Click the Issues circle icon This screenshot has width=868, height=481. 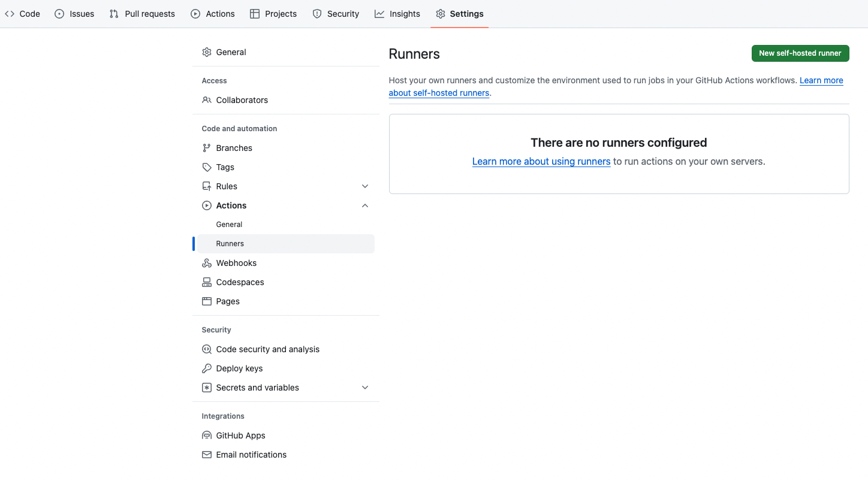[x=59, y=14]
